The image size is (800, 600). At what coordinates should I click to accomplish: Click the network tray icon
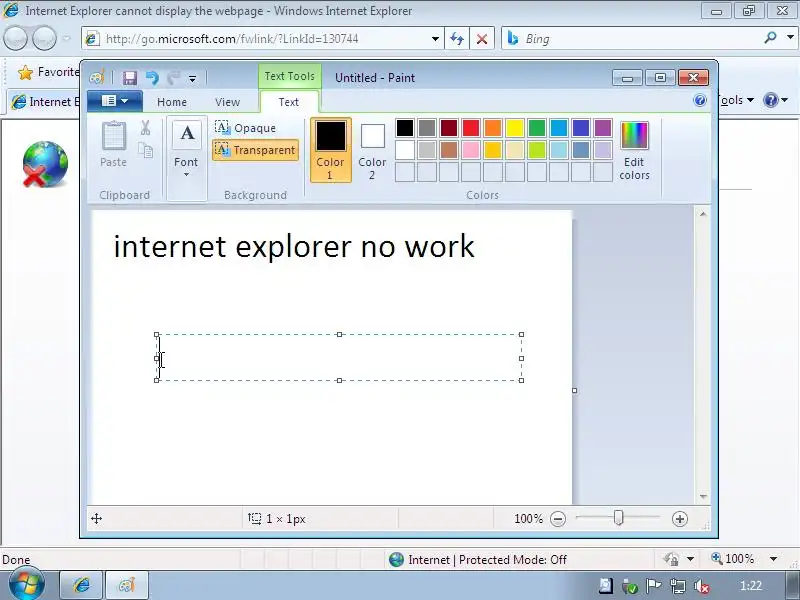point(678,586)
